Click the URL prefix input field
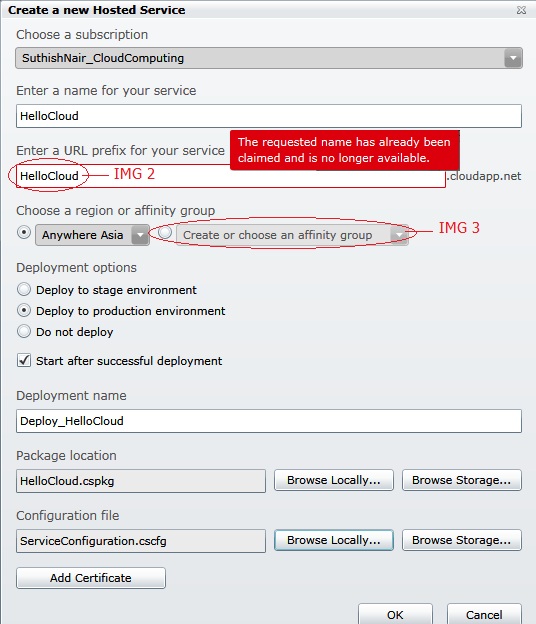This screenshot has height=624, width=536. click(230, 176)
